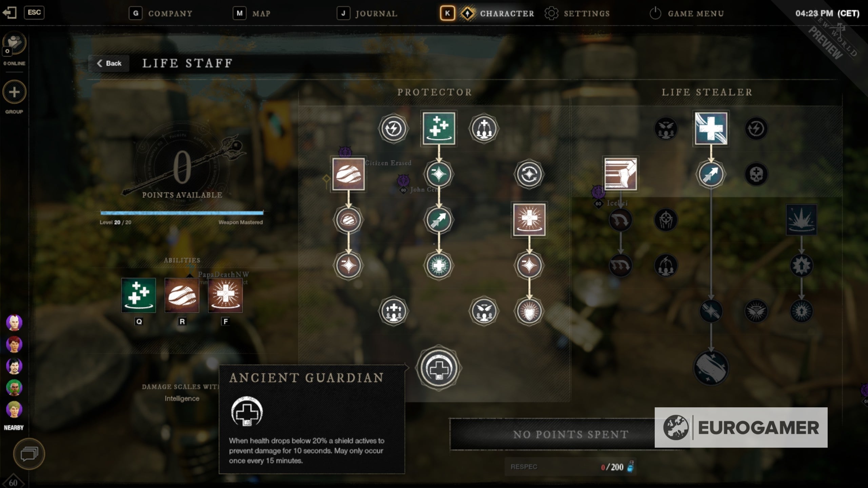Switch to the Map tab
Image resolution: width=868 pixels, height=488 pixels.
click(252, 14)
